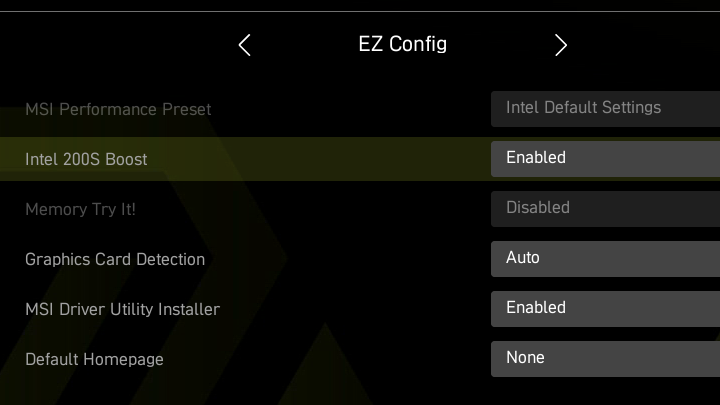Go to the next config page arrow
The height and width of the screenshot is (405, 720).
coord(561,45)
